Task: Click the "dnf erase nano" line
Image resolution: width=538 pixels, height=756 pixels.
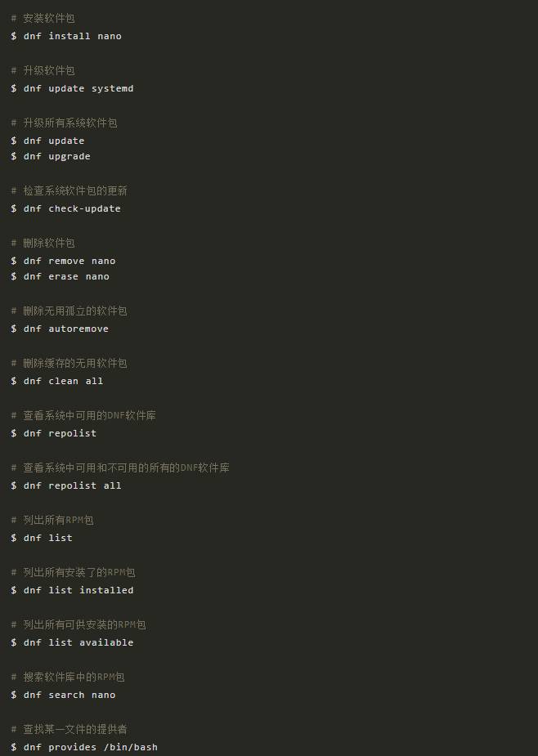Action: tap(66, 276)
